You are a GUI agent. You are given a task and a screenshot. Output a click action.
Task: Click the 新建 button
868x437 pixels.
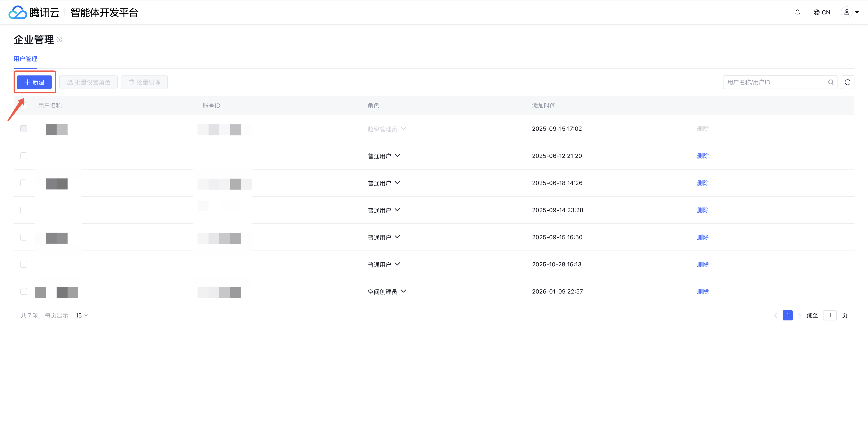pyautogui.click(x=34, y=82)
